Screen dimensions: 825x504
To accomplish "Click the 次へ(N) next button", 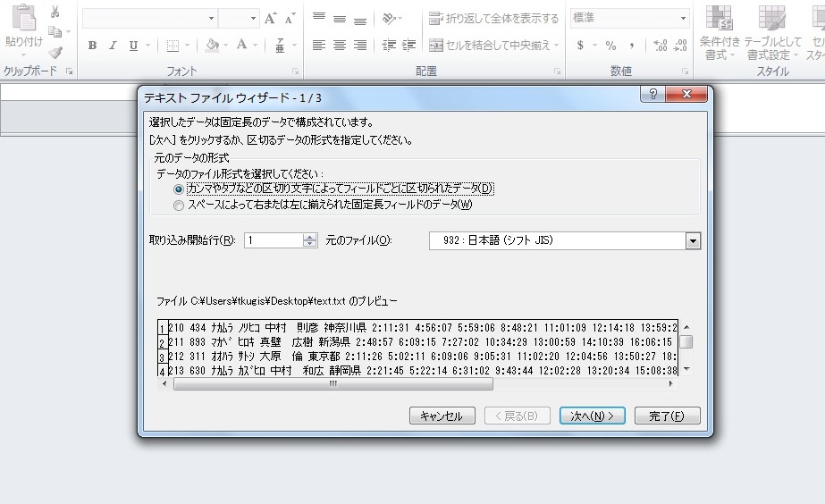I will pyautogui.click(x=592, y=416).
